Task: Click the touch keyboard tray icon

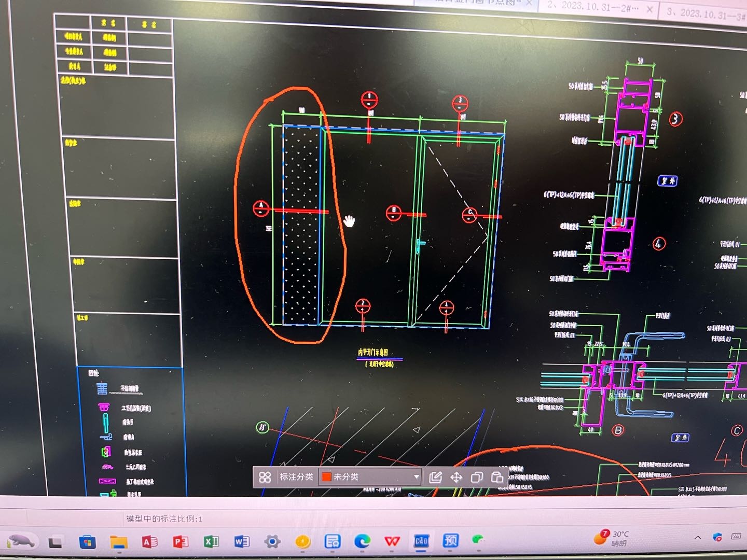Action: coord(736,536)
